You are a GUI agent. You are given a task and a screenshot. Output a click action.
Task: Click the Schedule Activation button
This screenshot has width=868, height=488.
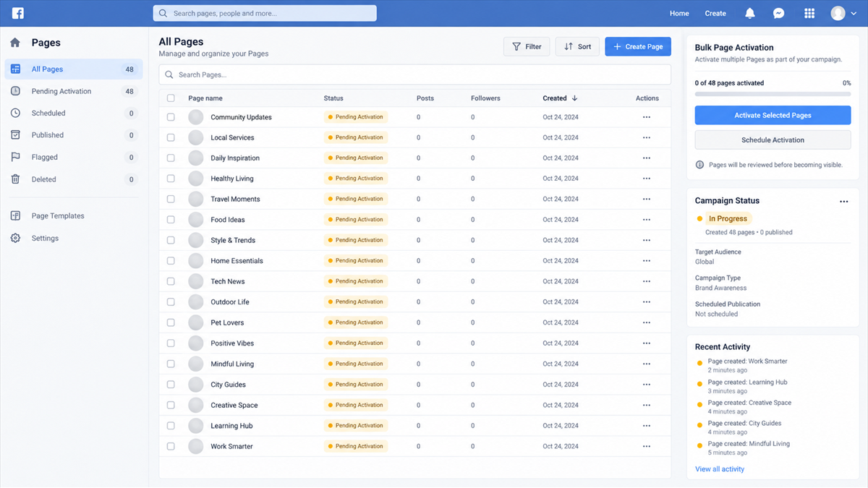click(773, 140)
